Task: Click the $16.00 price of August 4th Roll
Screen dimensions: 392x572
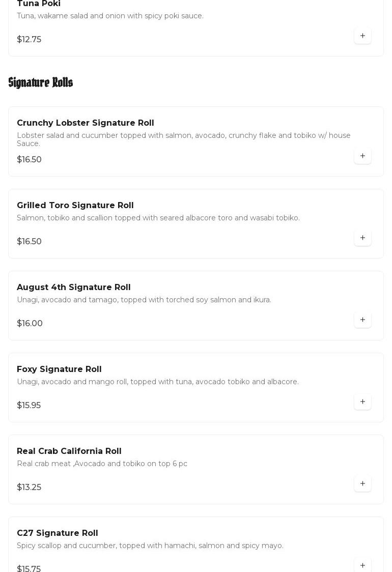Action: pyautogui.click(x=30, y=323)
